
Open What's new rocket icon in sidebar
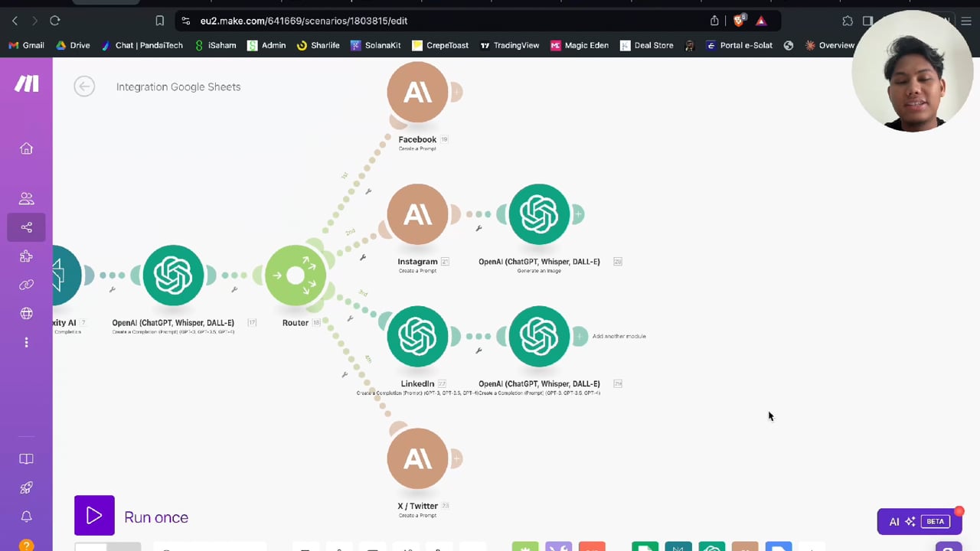pyautogui.click(x=26, y=488)
